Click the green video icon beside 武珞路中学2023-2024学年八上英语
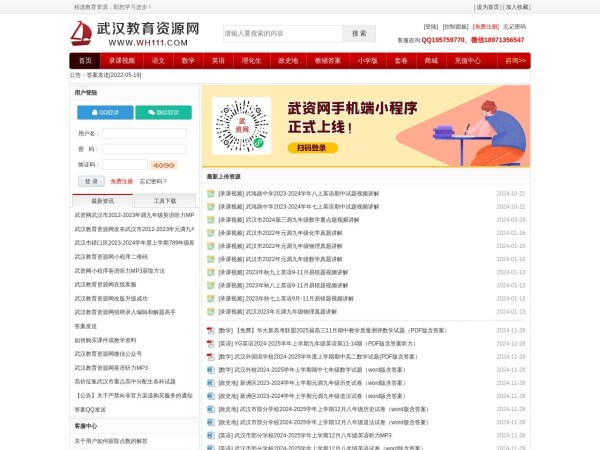Screen dimensions: 600x450 coord(210,193)
